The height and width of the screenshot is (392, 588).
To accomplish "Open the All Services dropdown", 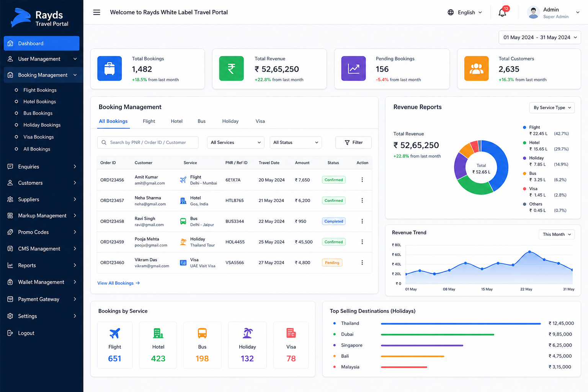I will pyautogui.click(x=236, y=142).
